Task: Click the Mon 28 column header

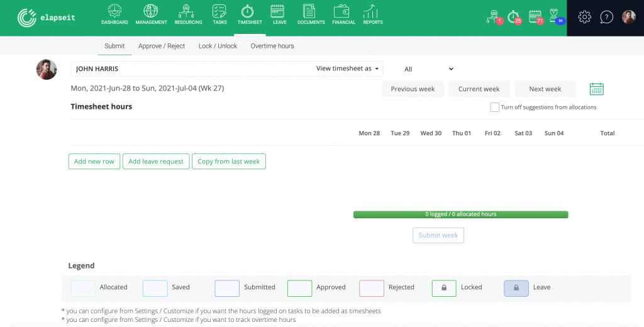Action: pyautogui.click(x=369, y=133)
